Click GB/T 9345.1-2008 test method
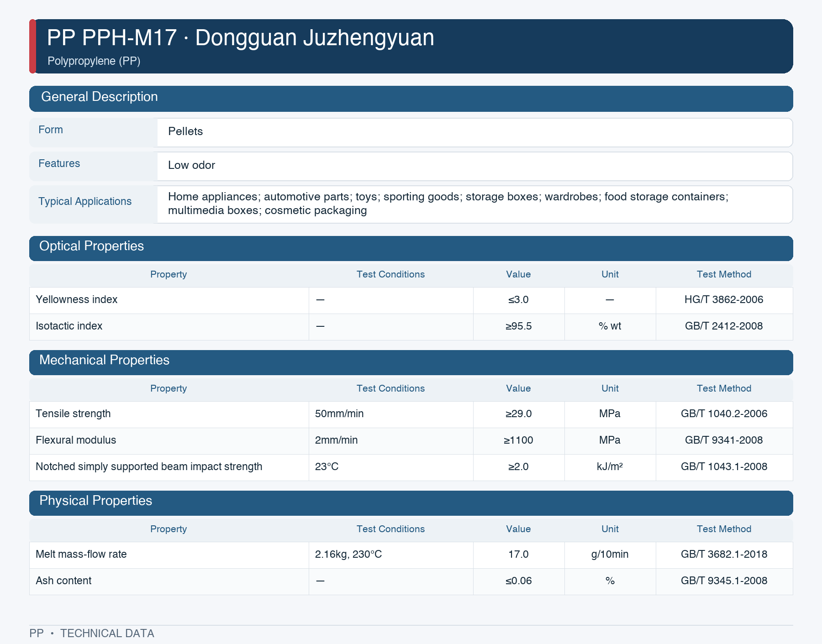 coord(724,581)
